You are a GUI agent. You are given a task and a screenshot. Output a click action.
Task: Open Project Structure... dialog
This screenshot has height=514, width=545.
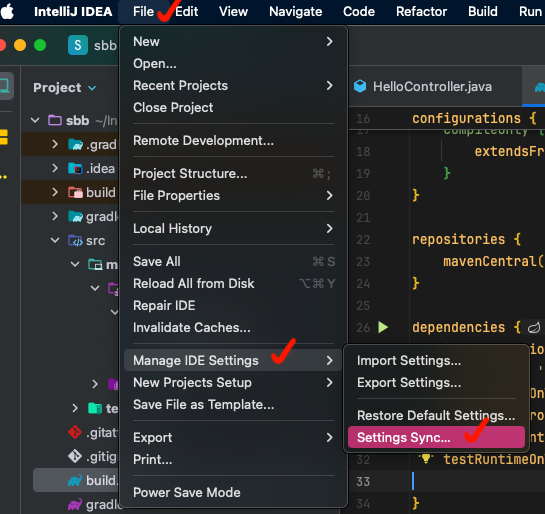pyautogui.click(x=233, y=173)
